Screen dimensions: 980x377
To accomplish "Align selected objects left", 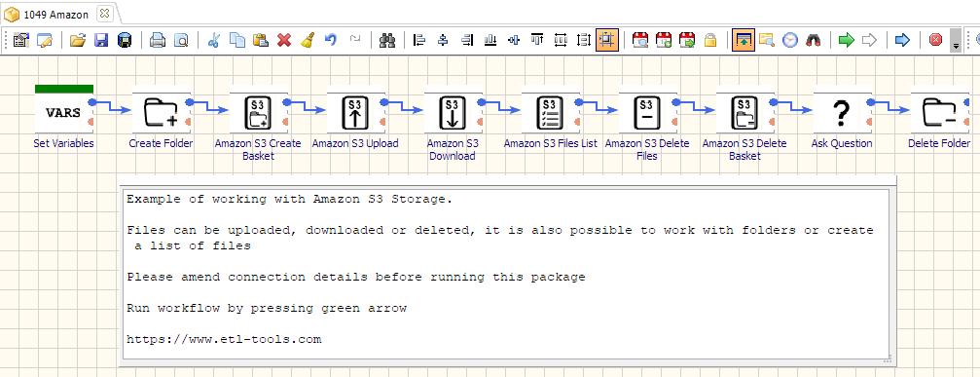I will tap(419, 41).
